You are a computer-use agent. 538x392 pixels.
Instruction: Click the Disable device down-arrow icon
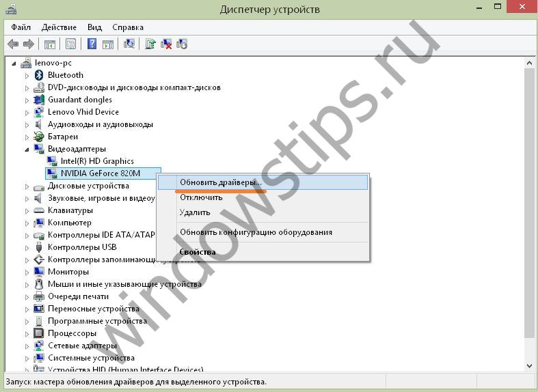point(182,44)
